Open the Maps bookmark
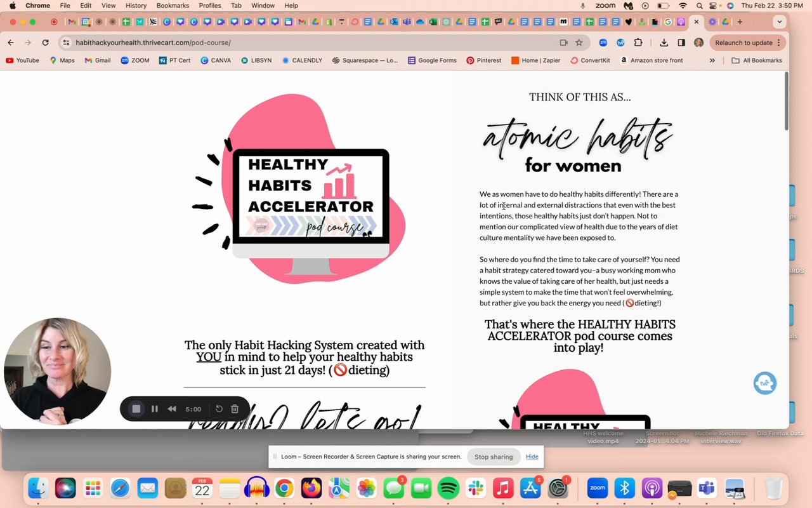 (x=62, y=60)
